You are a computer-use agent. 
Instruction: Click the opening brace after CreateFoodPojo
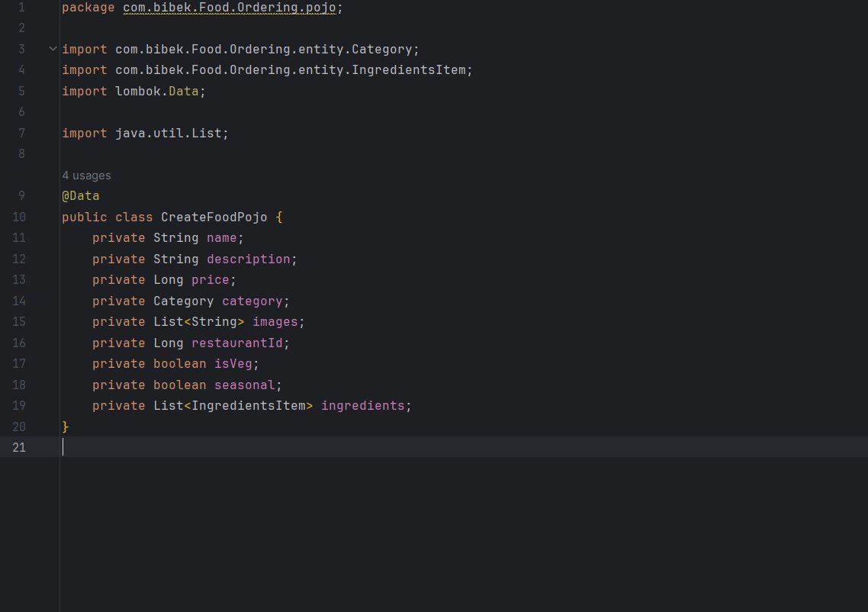pos(279,217)
